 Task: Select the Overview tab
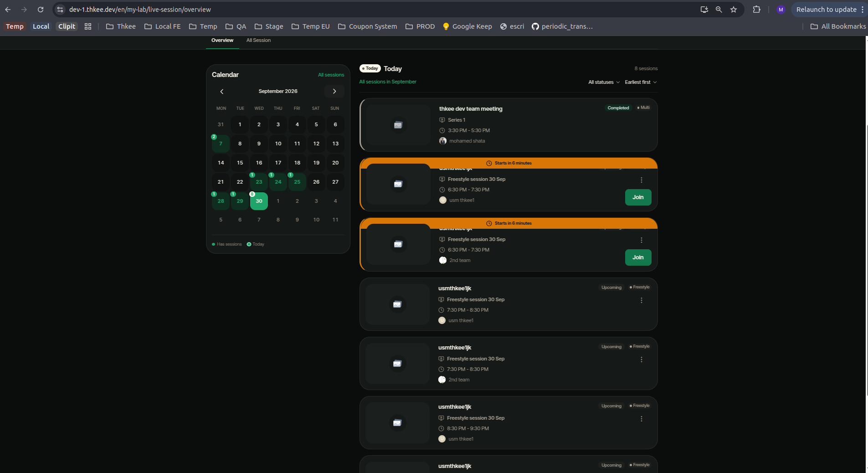click(222, 41)
